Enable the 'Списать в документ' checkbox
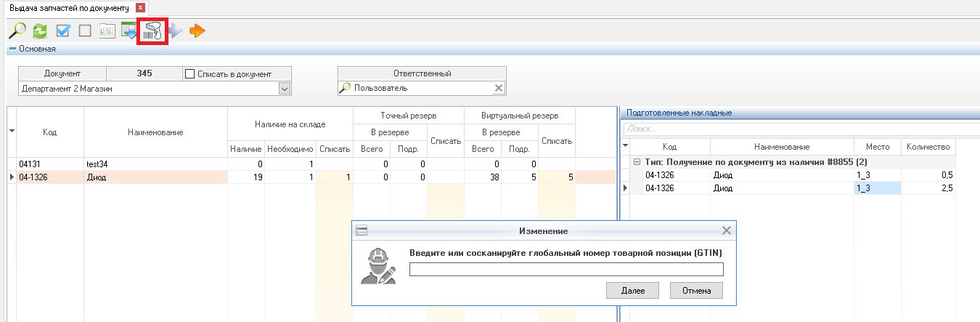Viewport: 980px width, 322px height. [x=190, y=73]
